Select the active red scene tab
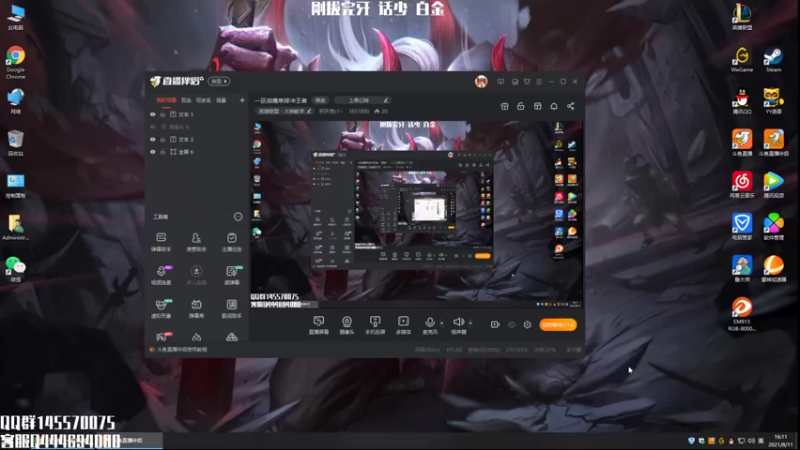 (166, 100)
